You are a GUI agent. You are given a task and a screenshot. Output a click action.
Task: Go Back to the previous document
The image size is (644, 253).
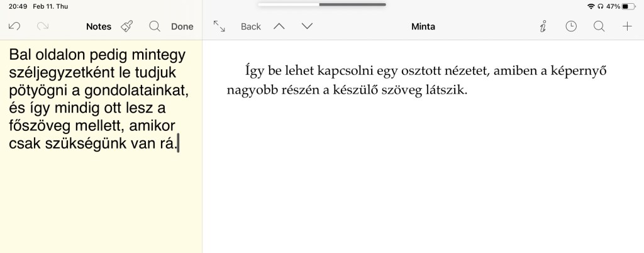coord(250,26)
